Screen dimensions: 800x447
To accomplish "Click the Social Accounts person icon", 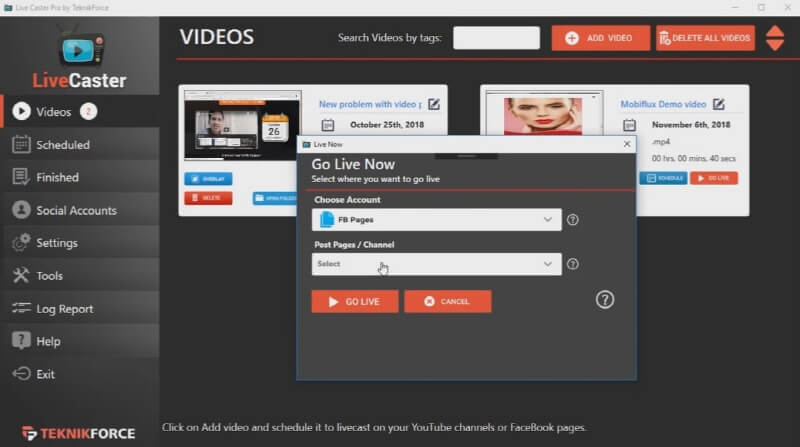I will pyautogui.click(x=21, y=210).
